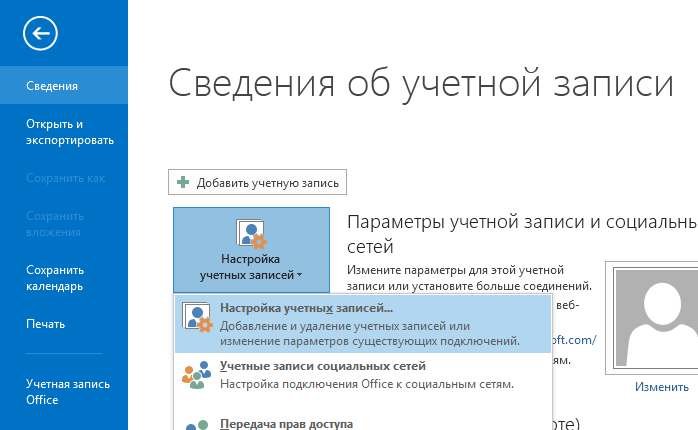698x430 pixels.
Task: Choose Учетные записи социальных сетей entry
Action: point(363,375)
